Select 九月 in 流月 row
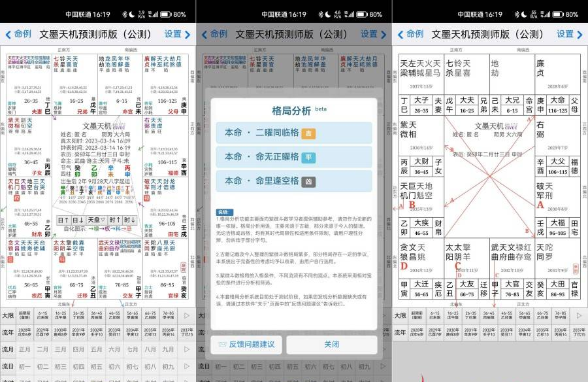588x382 pixels. click(x=168, y=349)
